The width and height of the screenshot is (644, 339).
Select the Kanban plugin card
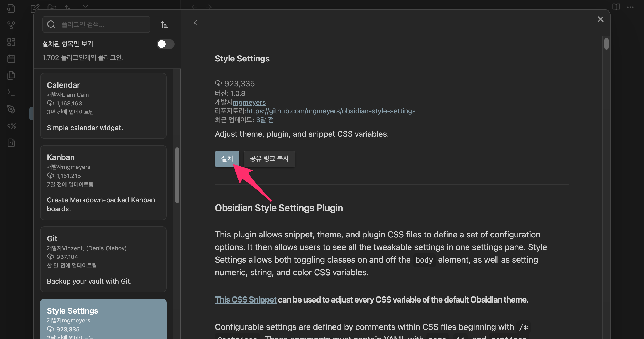coord(103,183)
